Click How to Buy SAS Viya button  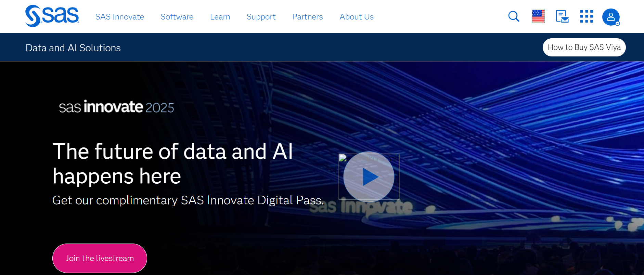coord(584,47)
